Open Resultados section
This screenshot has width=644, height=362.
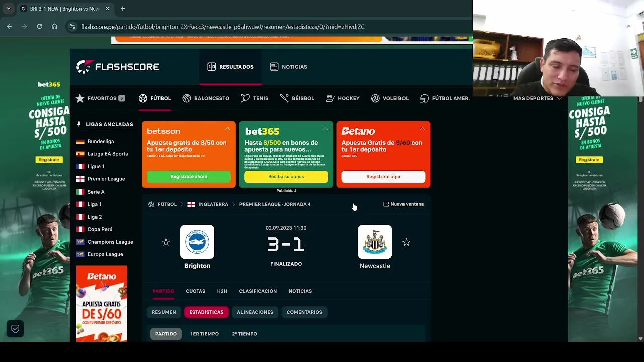230,67
